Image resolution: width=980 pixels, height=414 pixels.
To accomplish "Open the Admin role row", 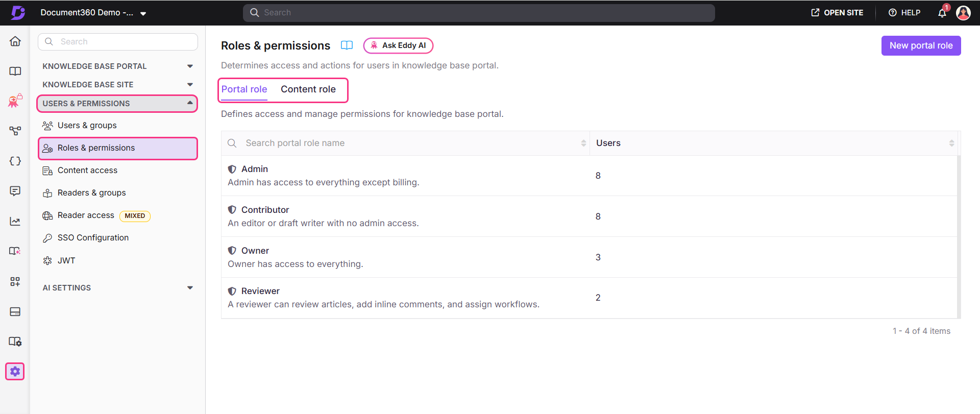I will click(589, 176).
